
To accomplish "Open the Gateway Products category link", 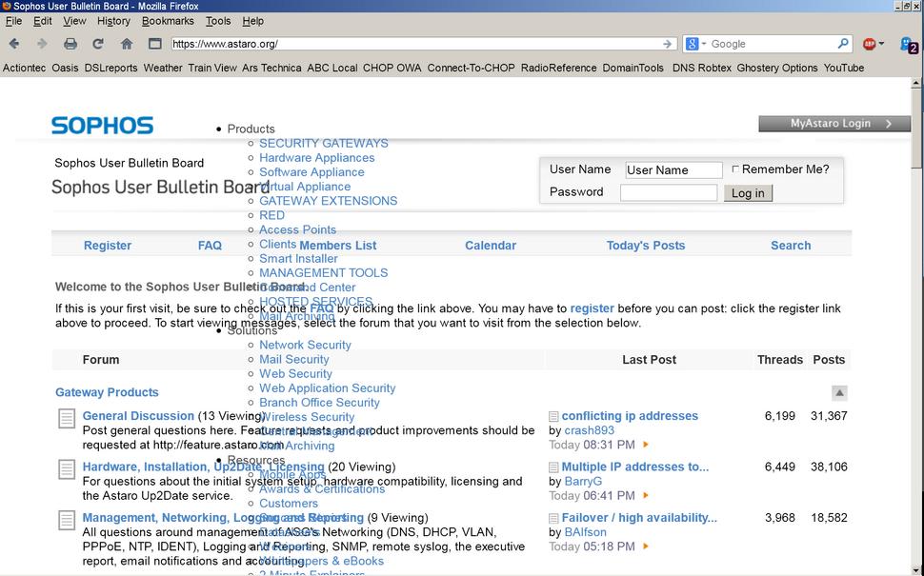I will (x=107, y=392).
